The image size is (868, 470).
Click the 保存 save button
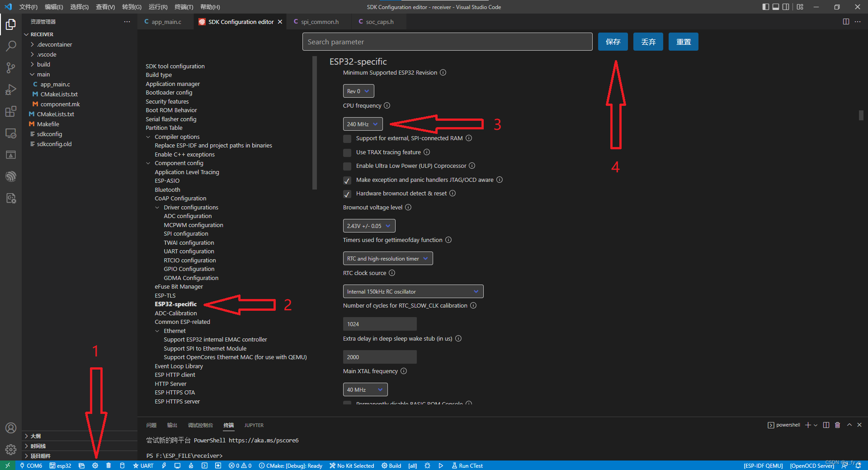coord(613,42)
